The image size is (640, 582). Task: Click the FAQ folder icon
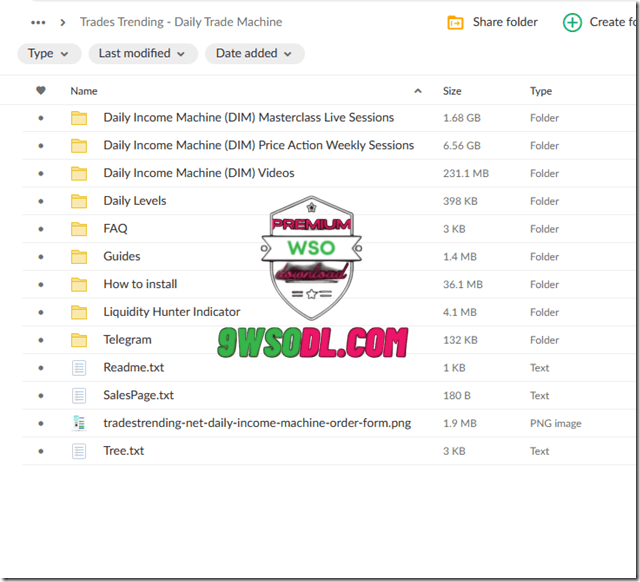[79, 229]
